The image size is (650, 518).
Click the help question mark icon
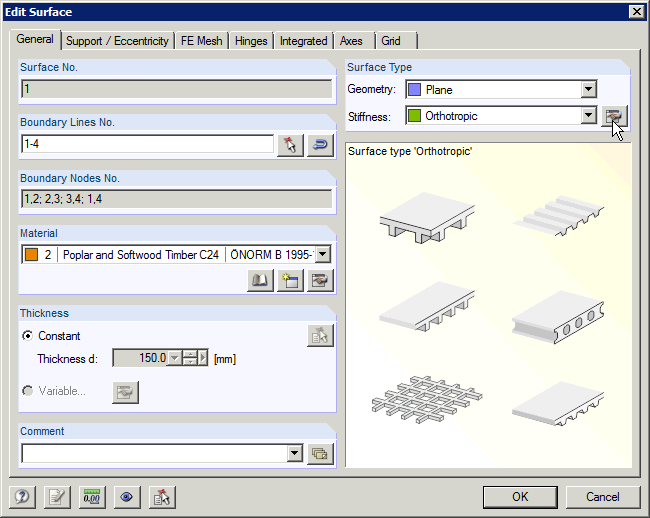click(x=22, y=497)
